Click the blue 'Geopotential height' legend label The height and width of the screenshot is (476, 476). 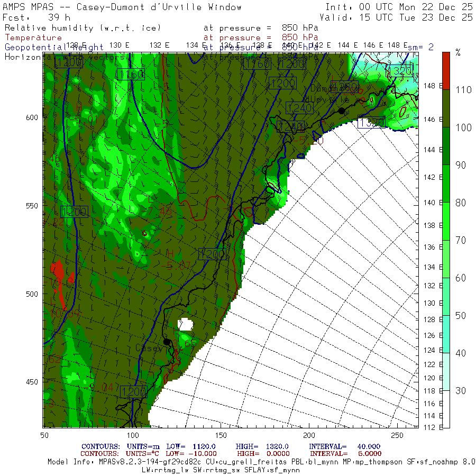(x=54, y=48)
